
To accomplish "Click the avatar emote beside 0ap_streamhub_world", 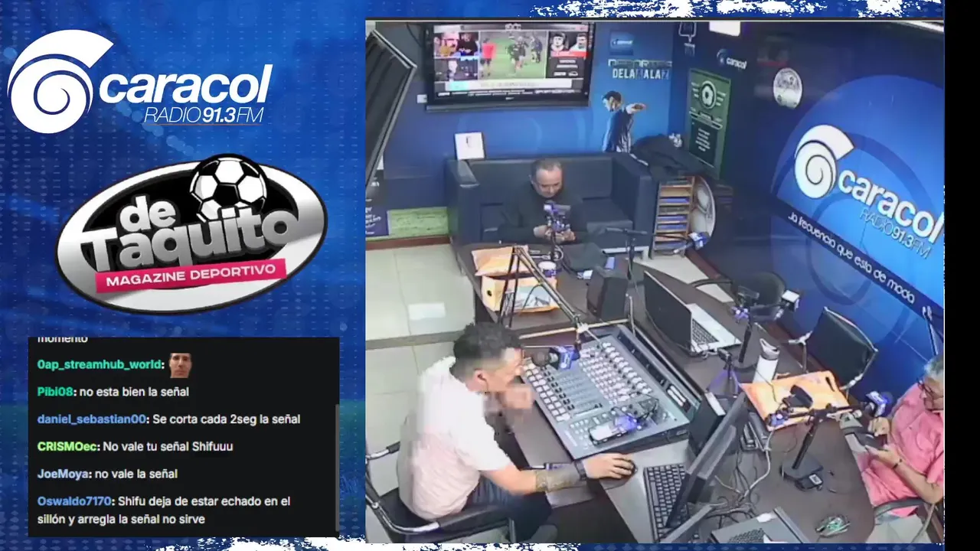I will point(180,365).
